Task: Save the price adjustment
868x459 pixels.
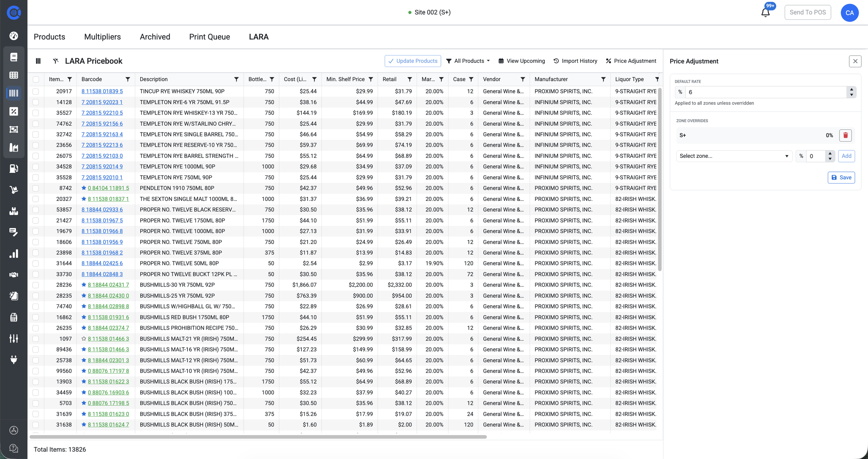Action: (x=841, y=178)
